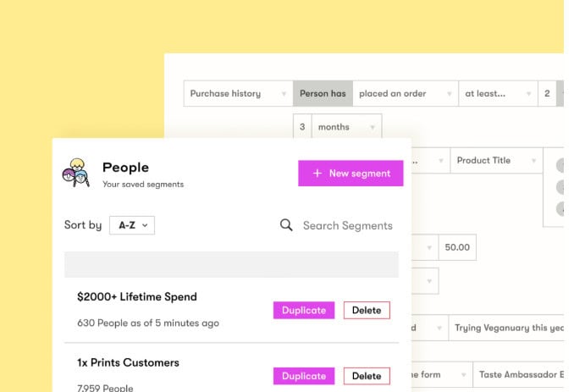Click the magnifying glass search icon
Screen dimensions: 574x392
click(x=286, y=225)
